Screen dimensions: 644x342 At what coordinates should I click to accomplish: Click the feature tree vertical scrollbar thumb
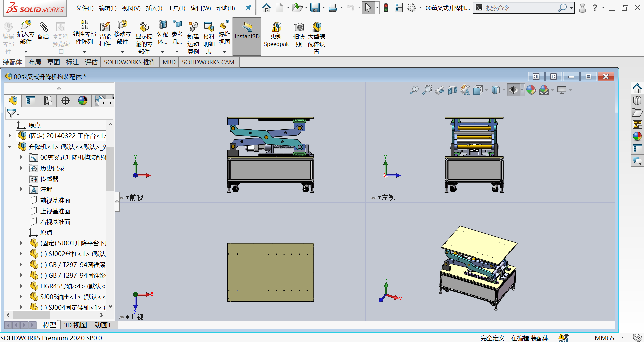click(x=110, y=169)
